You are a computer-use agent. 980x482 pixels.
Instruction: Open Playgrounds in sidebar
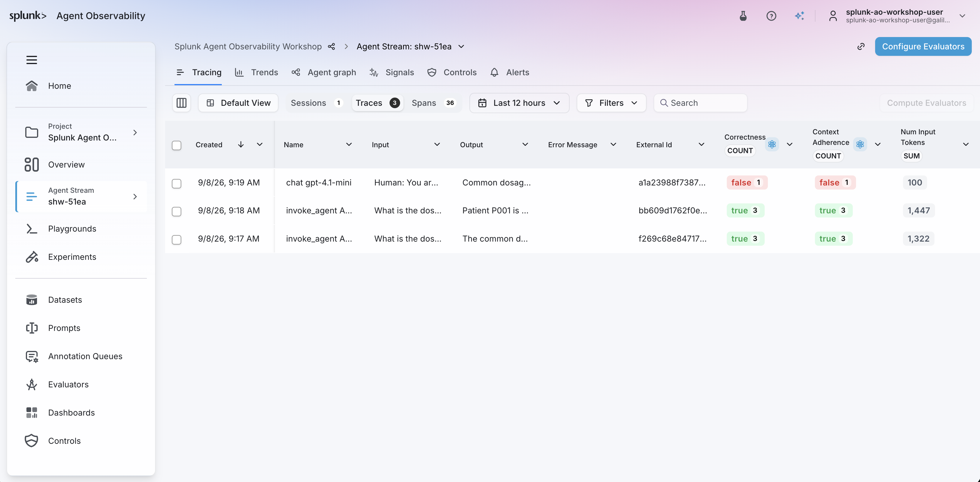(x=81, y=228)
